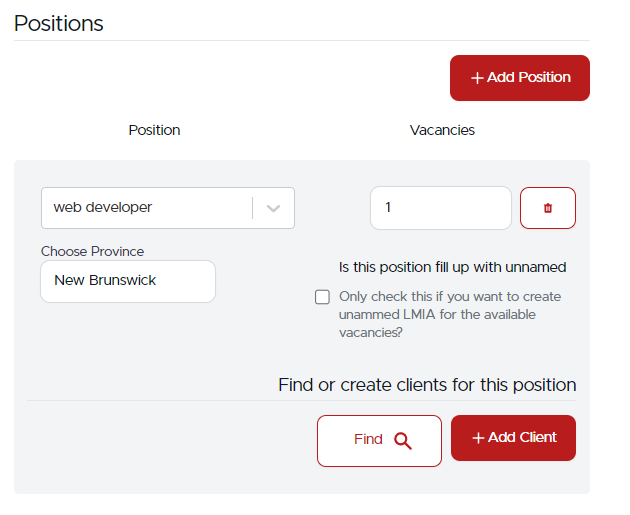Click the Position column header

pos(154,130)
